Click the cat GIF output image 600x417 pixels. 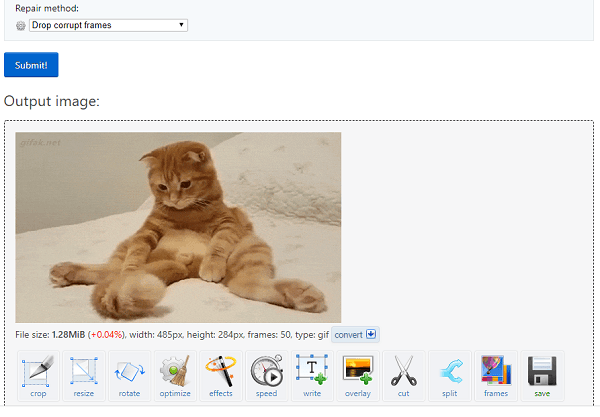(178, 228)
